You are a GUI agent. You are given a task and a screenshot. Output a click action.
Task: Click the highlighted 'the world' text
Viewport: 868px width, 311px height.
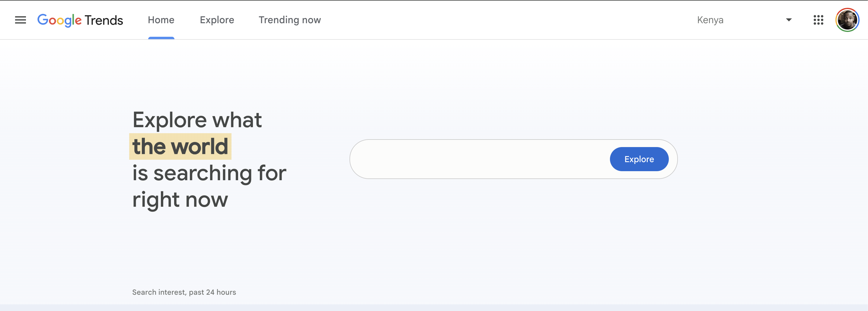(180, 146)
